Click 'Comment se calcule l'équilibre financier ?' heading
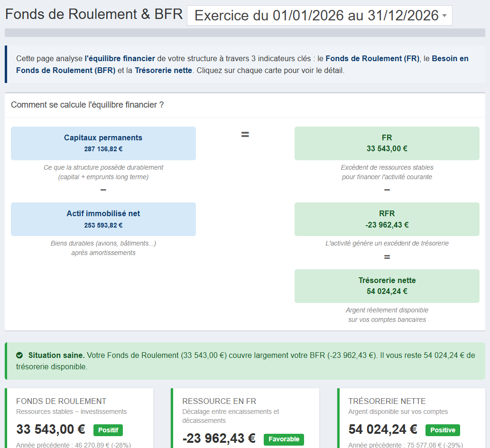 coord(87,105)
